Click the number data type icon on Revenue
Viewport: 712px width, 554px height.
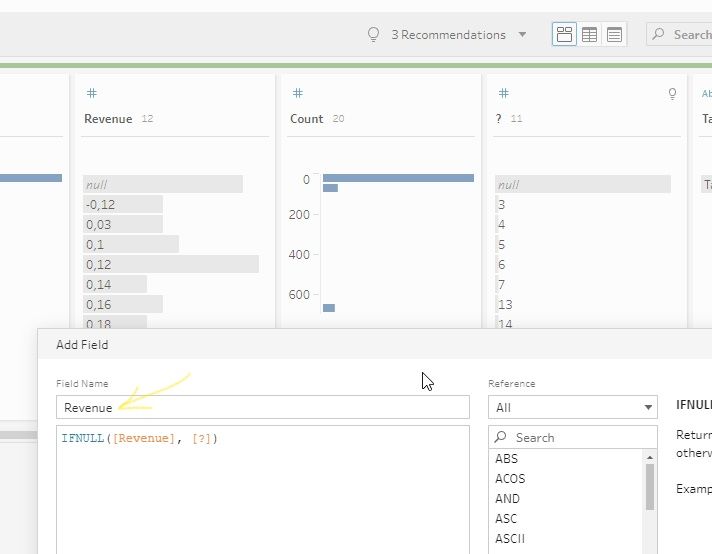pyautogui.click(x=91, y=93)
